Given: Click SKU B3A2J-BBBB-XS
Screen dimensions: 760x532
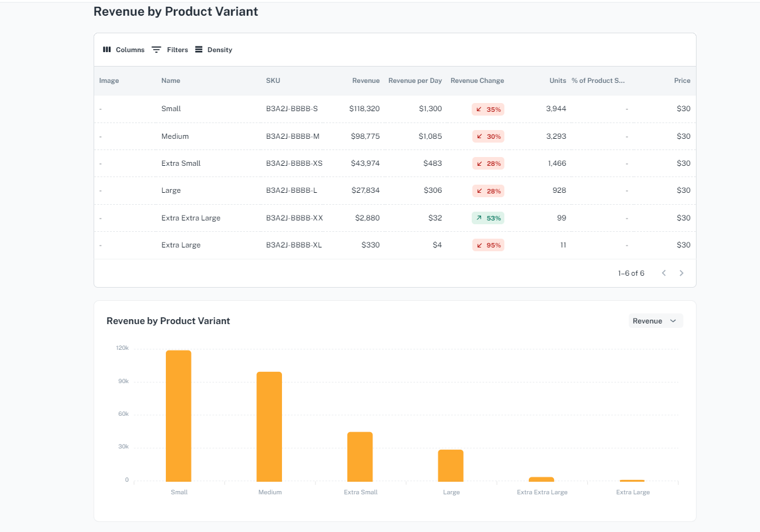Looking at the screenshot, I should point(295,163).
